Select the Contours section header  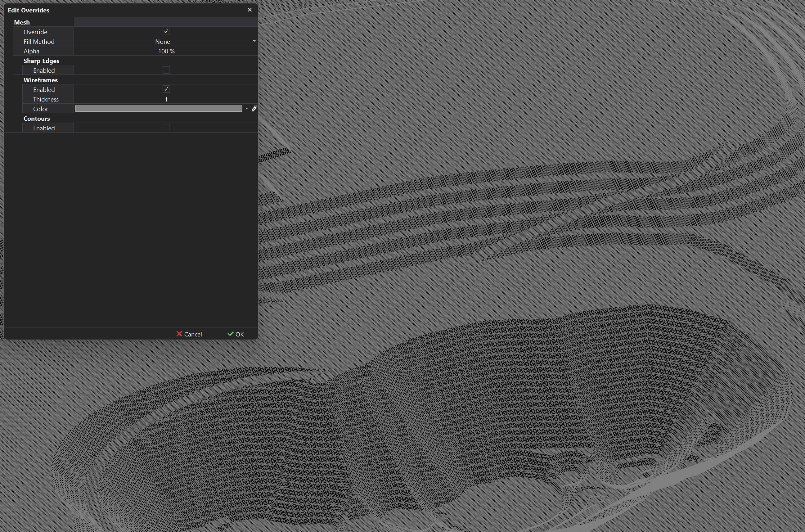36,118
